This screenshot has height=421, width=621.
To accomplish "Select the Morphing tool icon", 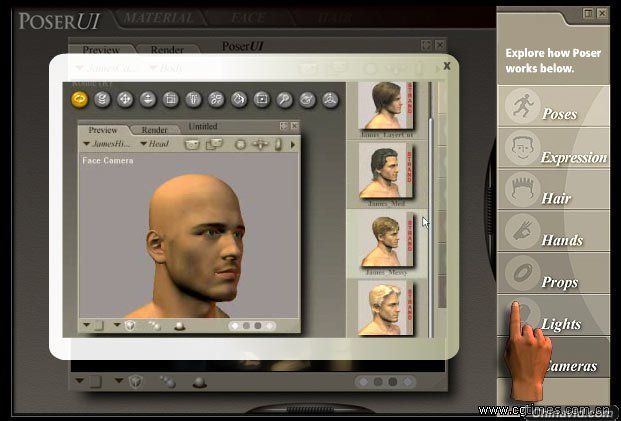I will [307, 99].
